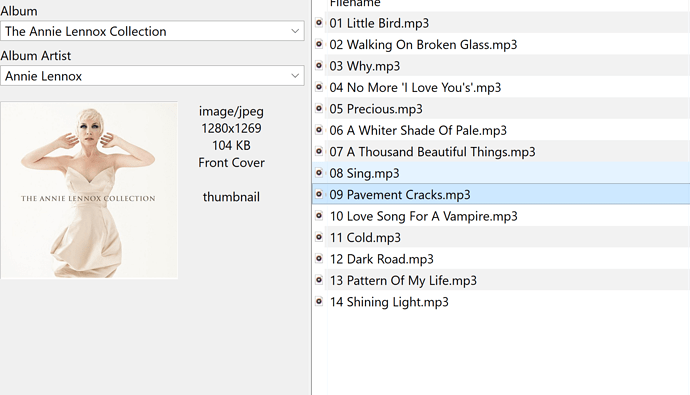Click the file icon beside 08 Sing.mp3
This screenshot has width=690, height=395.
pyautogui.click(x=319, y=173)
